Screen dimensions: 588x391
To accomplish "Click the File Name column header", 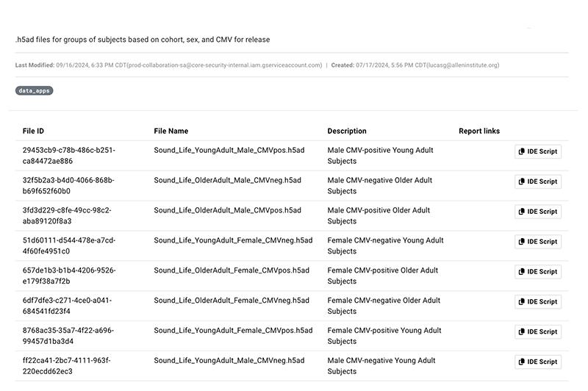I will click(x=171, y=131).
